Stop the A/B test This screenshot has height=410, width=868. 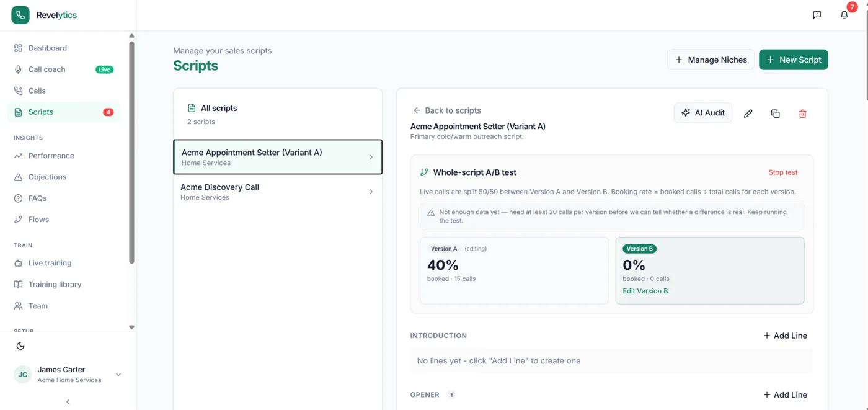point(783,172)
